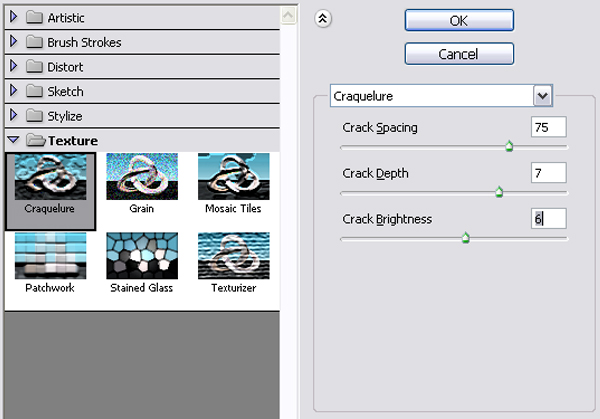Image resolution: width=600 pixels, height=419 pixels.
Task: Click Cancel to dismiss the dialog
Action: pos(459,54)
